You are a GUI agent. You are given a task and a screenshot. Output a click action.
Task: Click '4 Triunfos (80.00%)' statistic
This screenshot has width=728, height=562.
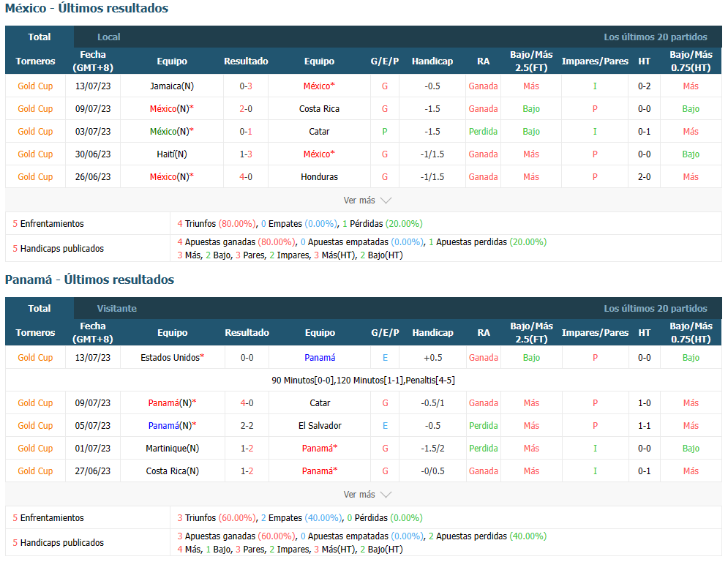(216, 223)
